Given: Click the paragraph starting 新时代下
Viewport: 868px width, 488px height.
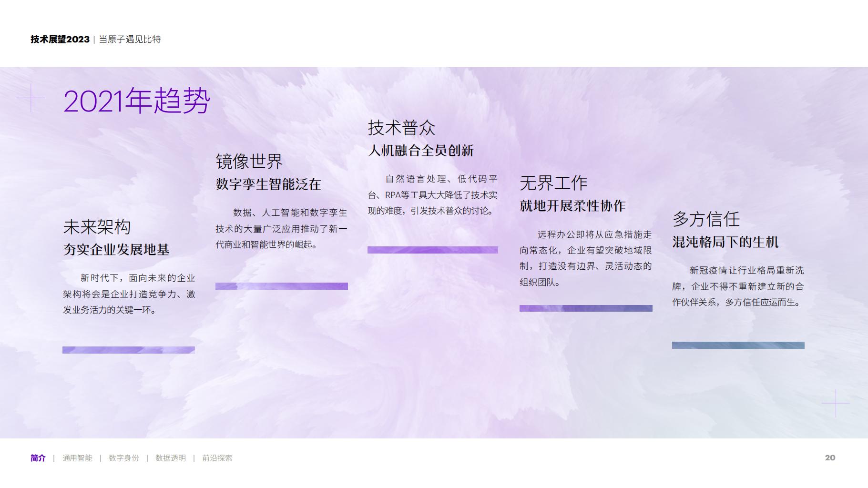Looking at the screenshot, I should coord(129,294).
